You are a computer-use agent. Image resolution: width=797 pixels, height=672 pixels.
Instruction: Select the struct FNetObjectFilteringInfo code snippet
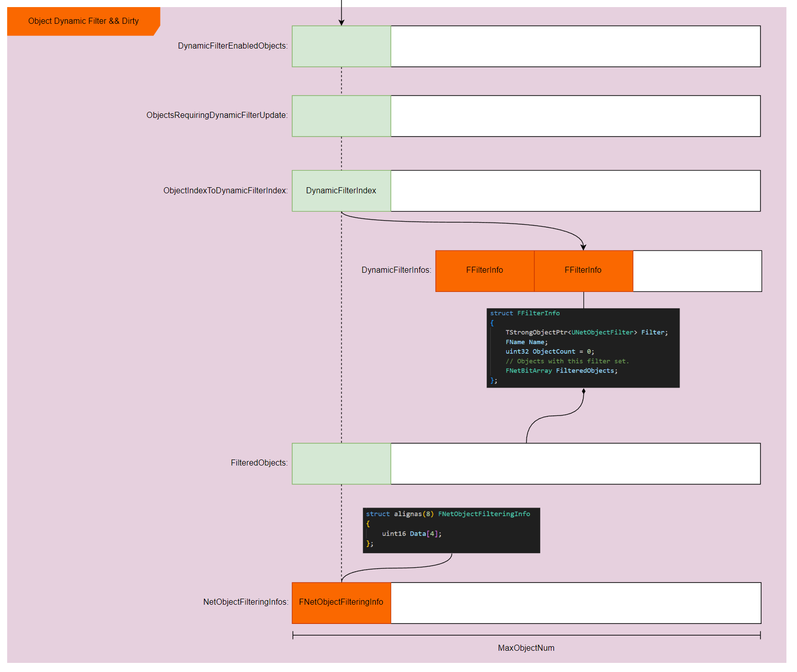point(451,530)
